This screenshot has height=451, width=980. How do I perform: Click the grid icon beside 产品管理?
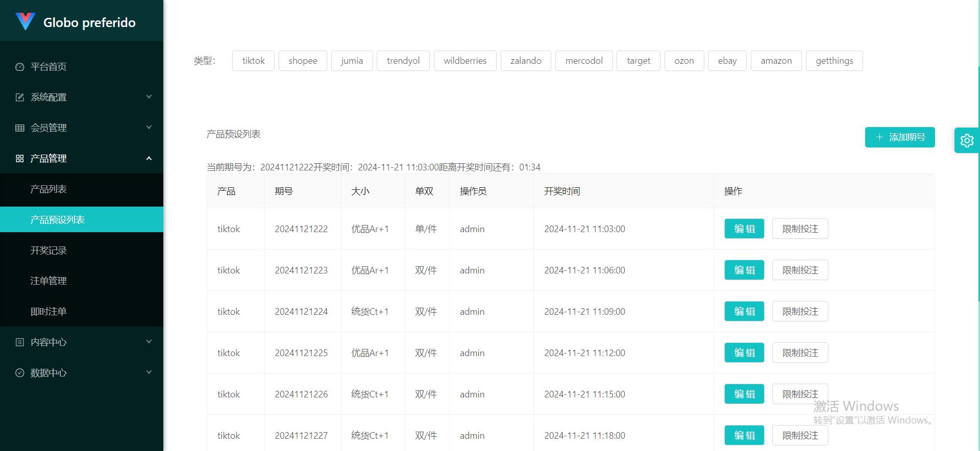pos(20,159)
